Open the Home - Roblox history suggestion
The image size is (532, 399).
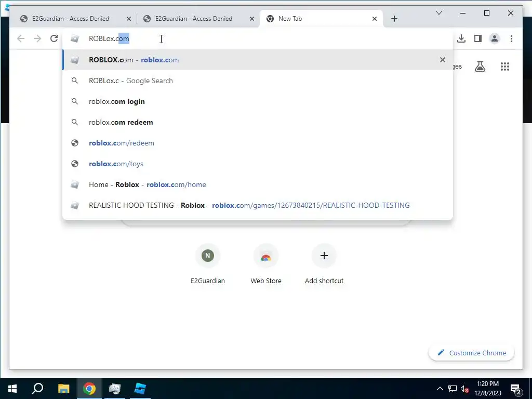click(258, 184)
